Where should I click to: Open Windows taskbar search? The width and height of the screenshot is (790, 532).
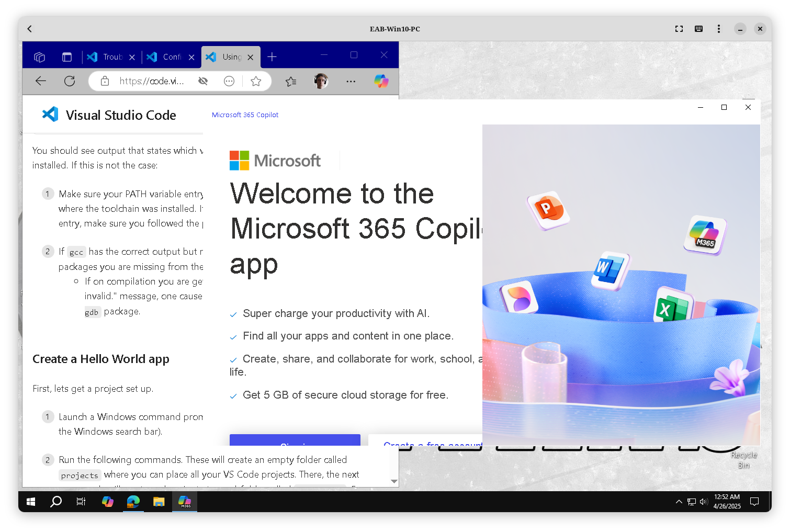55,502
